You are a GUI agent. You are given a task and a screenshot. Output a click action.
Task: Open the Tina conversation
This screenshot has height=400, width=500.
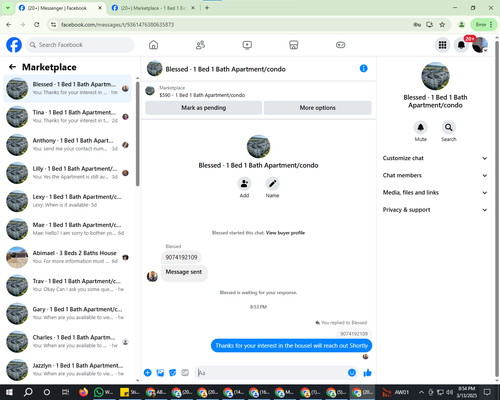click(x=67, y=116)
